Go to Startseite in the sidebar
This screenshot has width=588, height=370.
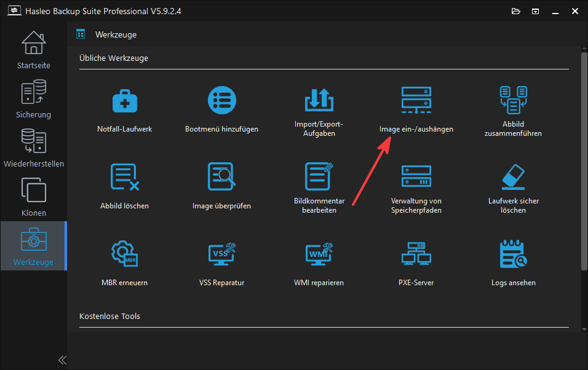(x=34, y=50)
